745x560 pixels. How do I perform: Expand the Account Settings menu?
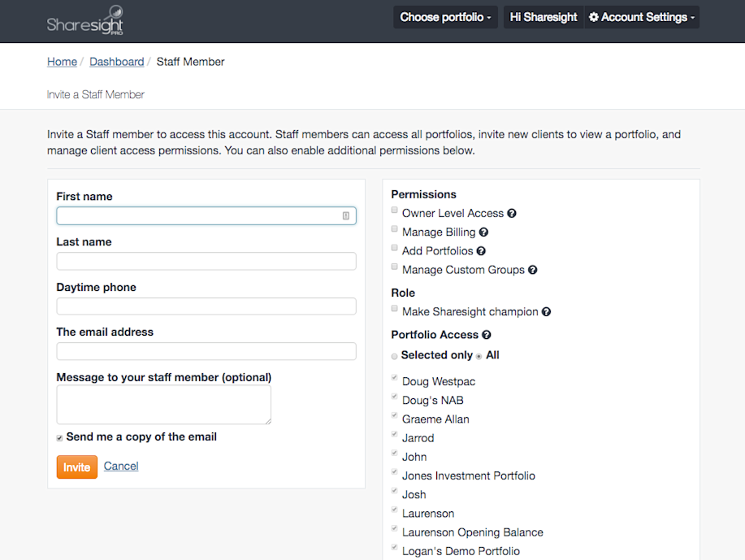click(642, 17)
